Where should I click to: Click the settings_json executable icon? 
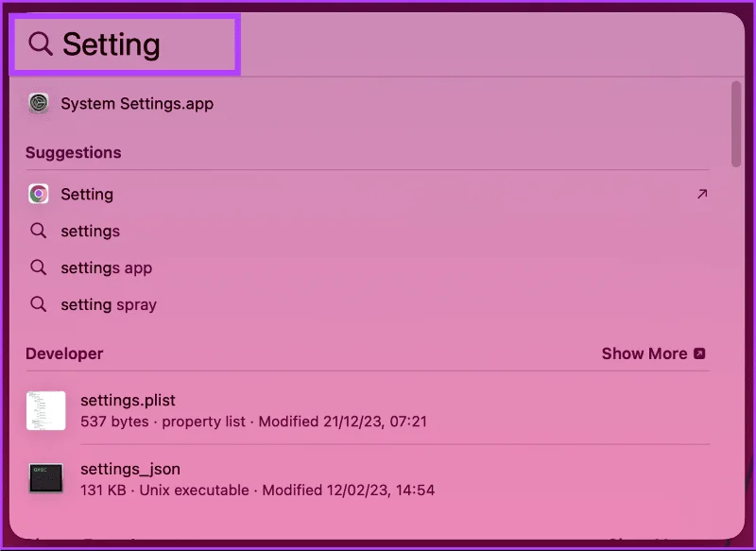(x=45, y=478)
